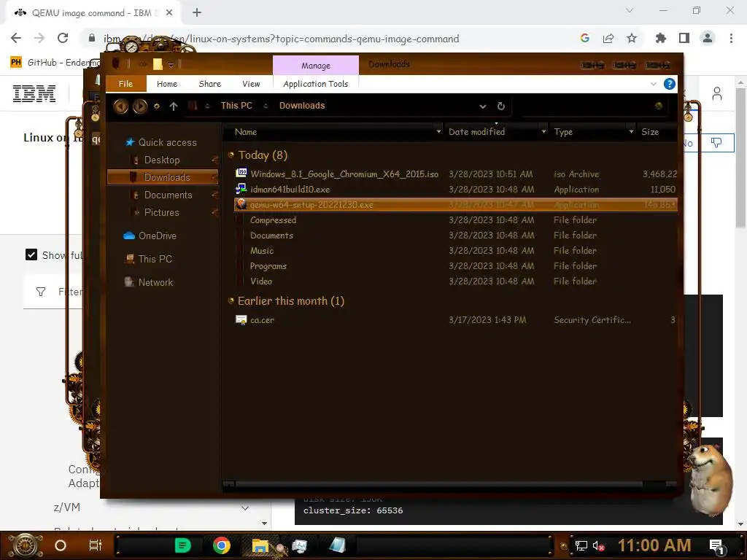747x560 pixels.
Task: Toggle muted volume icon in tray
Action: [x=599, y=545]
